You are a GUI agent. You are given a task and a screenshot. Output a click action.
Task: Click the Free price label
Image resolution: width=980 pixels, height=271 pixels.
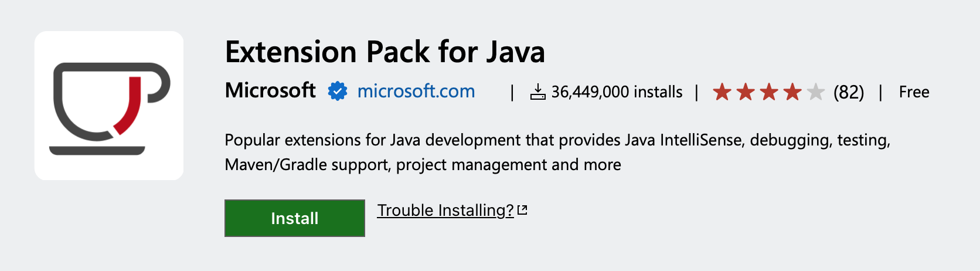coord(914,92)
